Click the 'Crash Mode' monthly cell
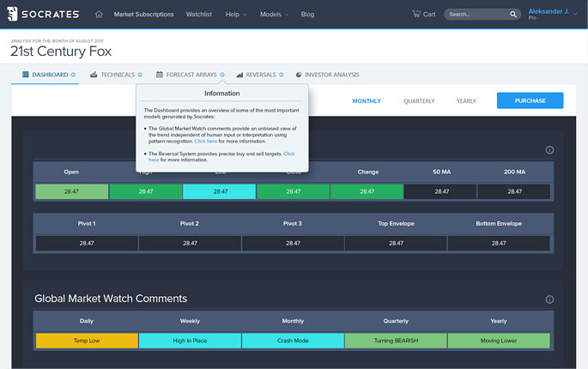Viewport: 588px width, 369px height. coord(293,341)
